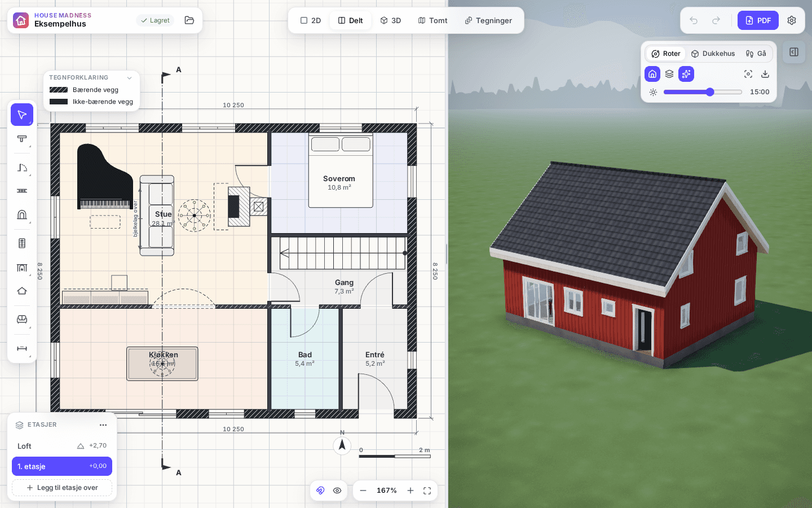This screenshot has height=508, width=812.
Task: Choose the wall drawing tool
Action: 22,139
